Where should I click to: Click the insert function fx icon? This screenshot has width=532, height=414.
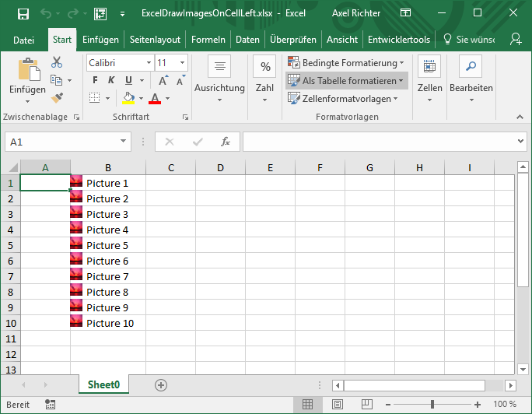click(226, 142)
